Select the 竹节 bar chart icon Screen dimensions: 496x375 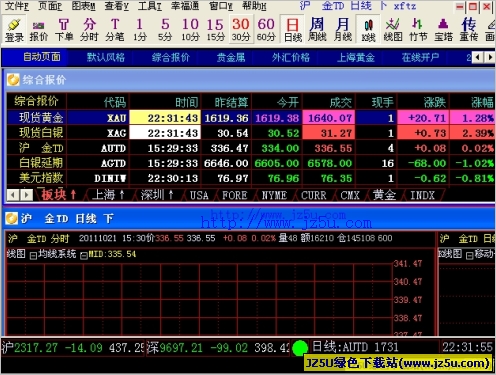pyautogui.click(x=418, y=30)
